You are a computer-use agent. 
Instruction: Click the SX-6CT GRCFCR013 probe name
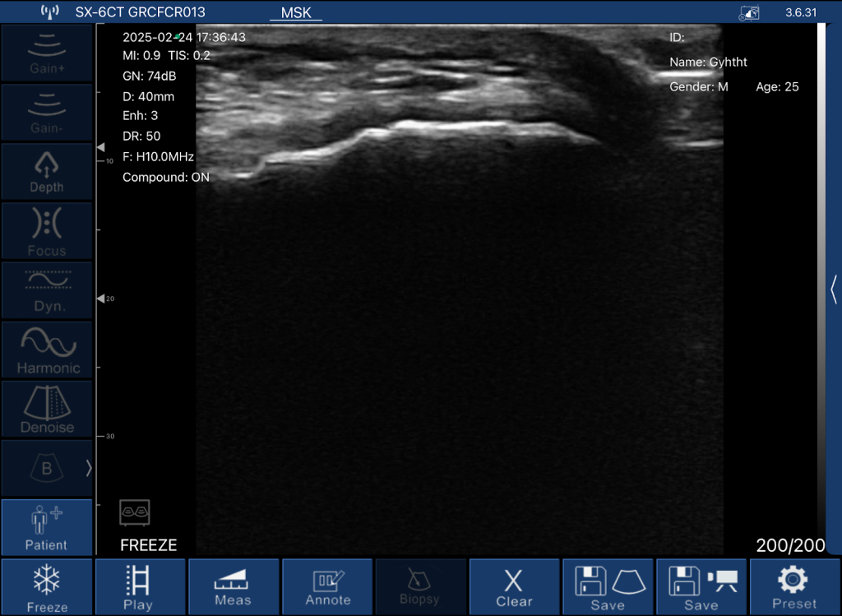coord(140,12)
